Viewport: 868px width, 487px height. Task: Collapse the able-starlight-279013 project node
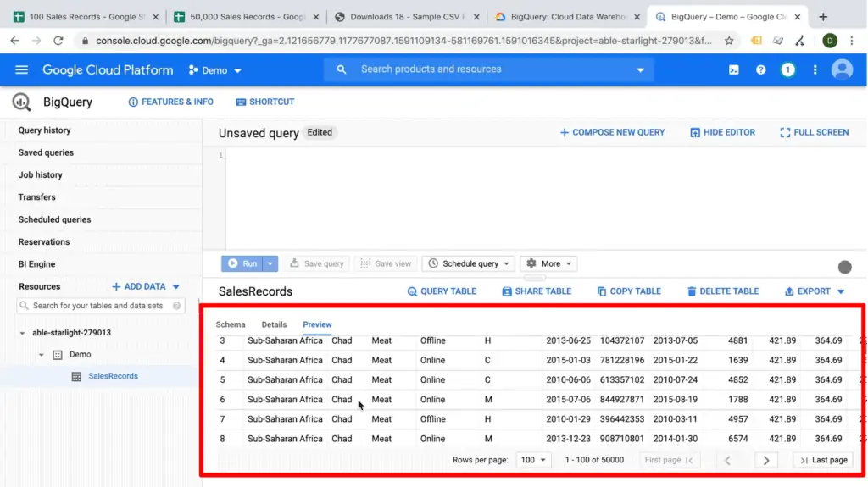tap(22, 333)
